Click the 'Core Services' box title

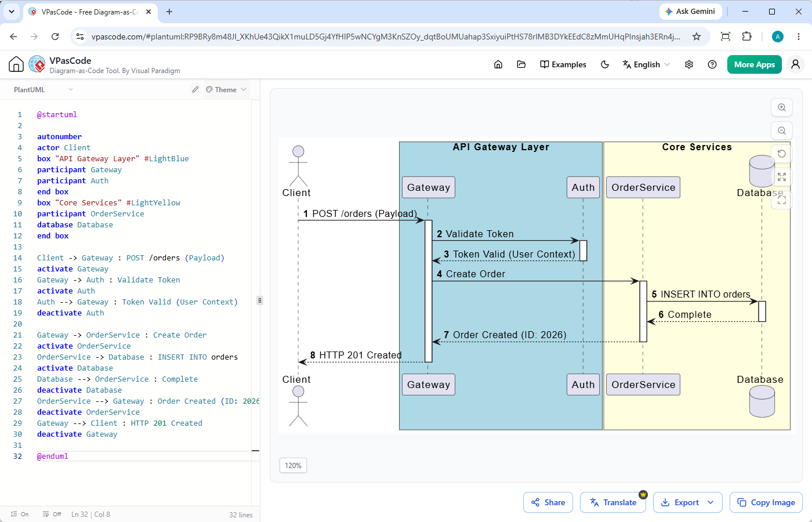[x=697, y=147]
